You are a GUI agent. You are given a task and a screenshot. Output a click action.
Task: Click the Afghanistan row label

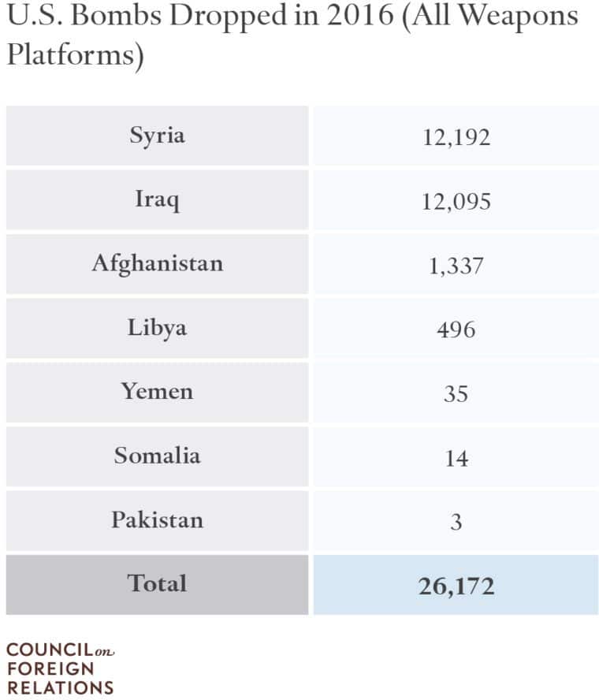pos(157,264)
